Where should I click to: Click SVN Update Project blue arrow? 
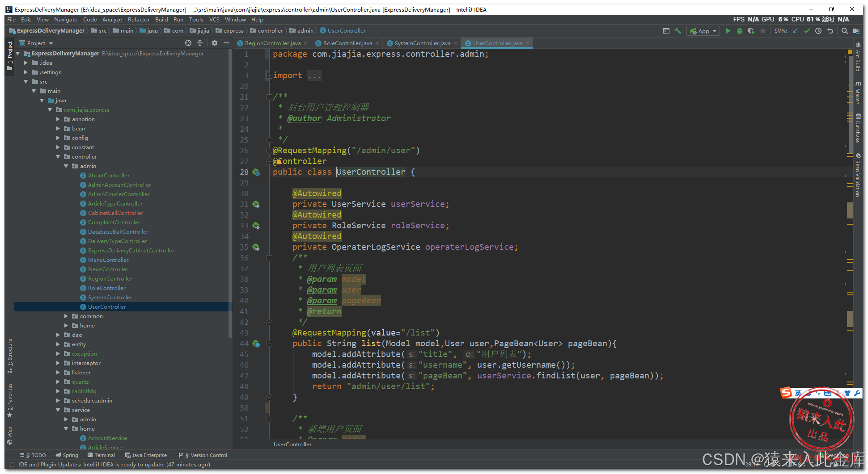pyautogui.click(x=795, y=31)
